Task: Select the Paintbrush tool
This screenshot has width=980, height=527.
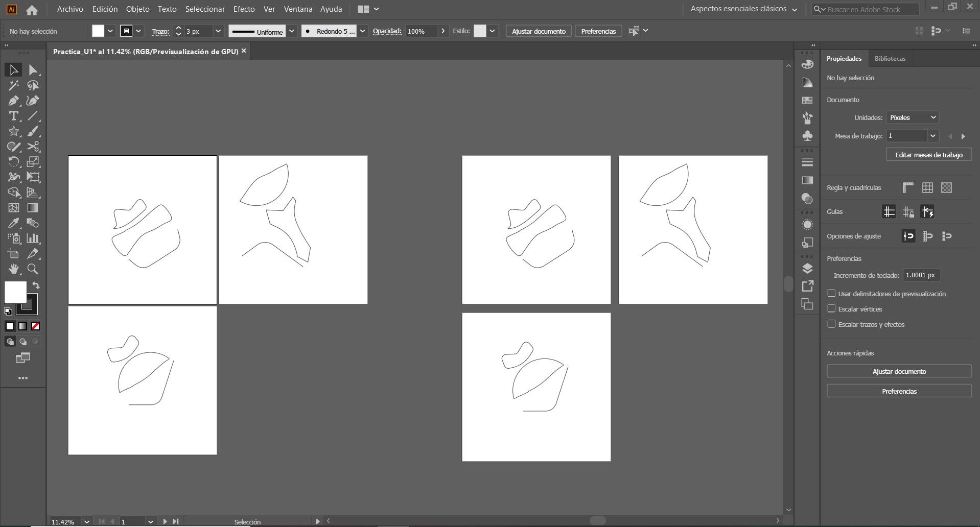Action: 33,131
